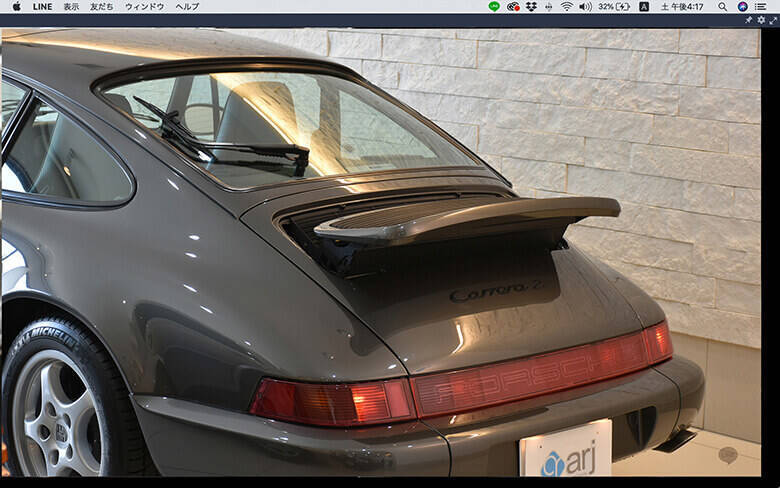Image resolution: width=780 pixels, height=488 pixels.
Task: Open the volume control in menu bar
Action: click(x=585, y=6)
